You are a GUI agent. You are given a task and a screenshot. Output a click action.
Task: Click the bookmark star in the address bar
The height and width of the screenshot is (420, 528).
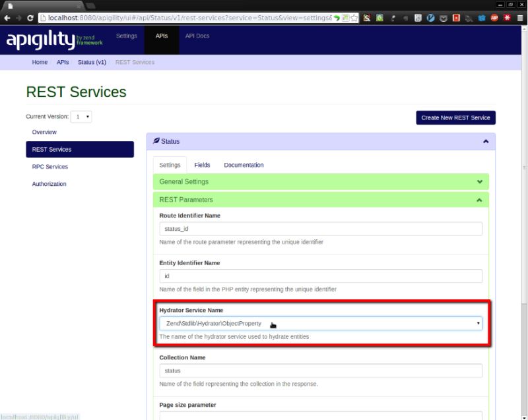[x=353, y=18]
